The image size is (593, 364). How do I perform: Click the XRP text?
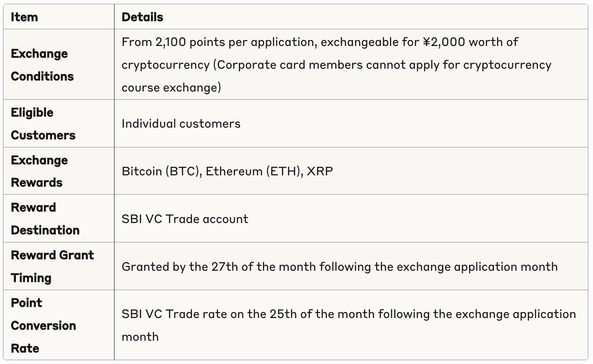[320, 171]
